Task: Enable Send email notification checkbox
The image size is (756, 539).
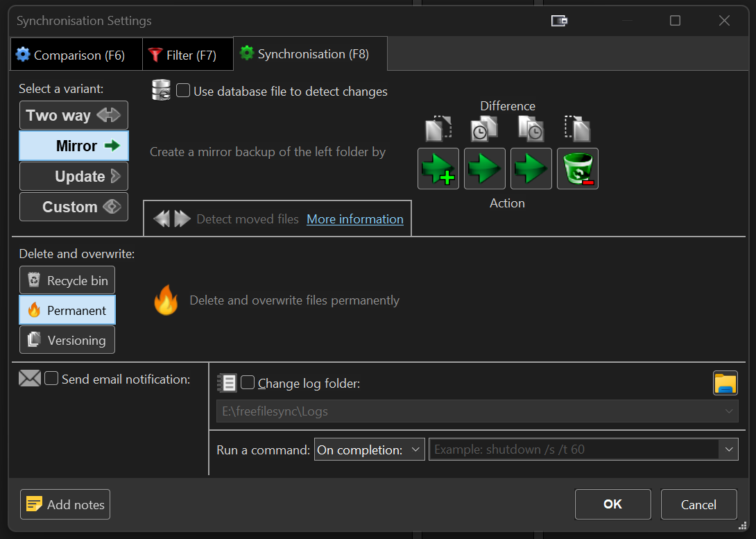Action: click(x=51, y=379)
